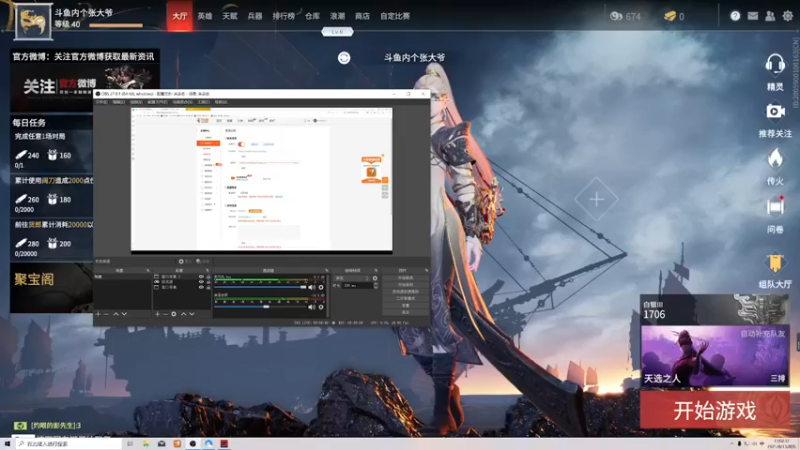The width and height of the screenshot is (800, 450).
Task: Add a source with OBS sources plus button
Action: 157,314
